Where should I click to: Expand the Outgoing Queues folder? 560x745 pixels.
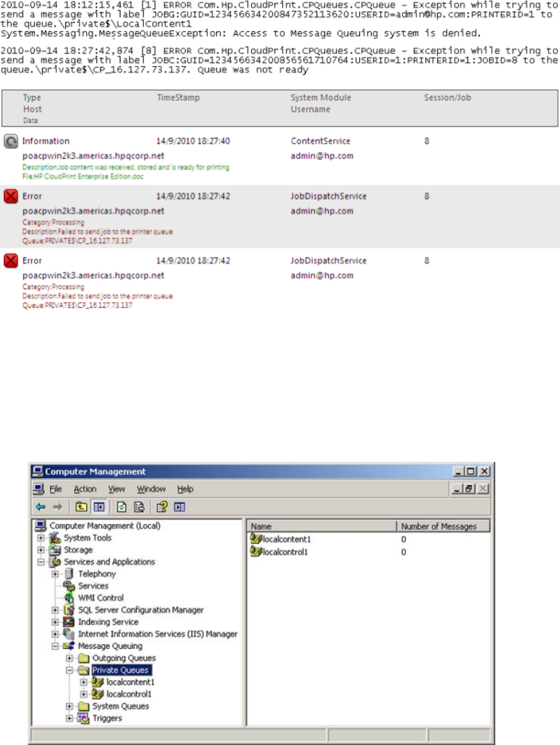(x=69, y=658)
